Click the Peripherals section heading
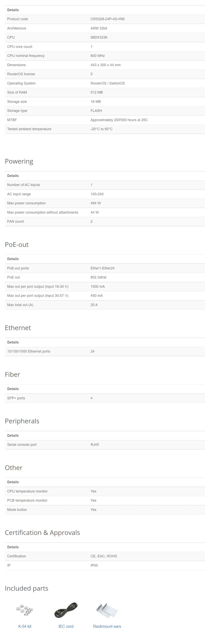Viewport: 205px width, 644px height. [22, 421]
